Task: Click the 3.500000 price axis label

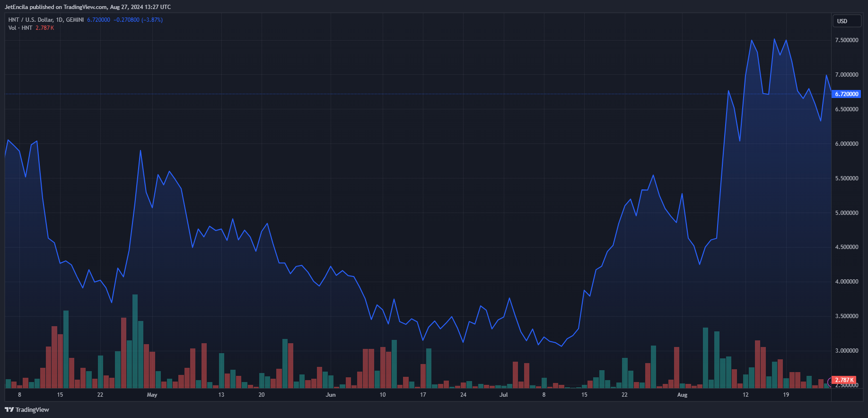Action: 847,316
